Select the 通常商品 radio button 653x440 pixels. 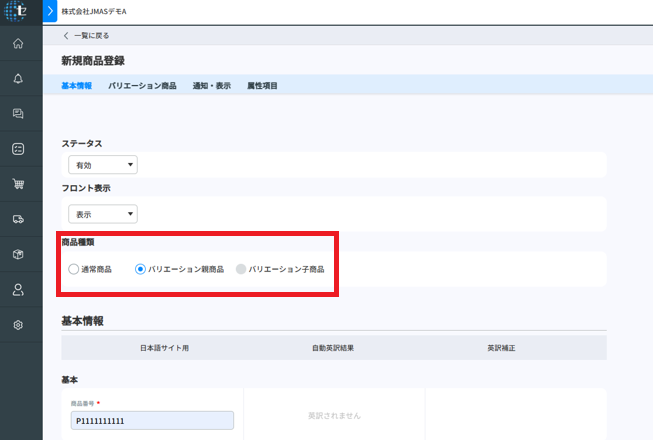coord(73,269)
